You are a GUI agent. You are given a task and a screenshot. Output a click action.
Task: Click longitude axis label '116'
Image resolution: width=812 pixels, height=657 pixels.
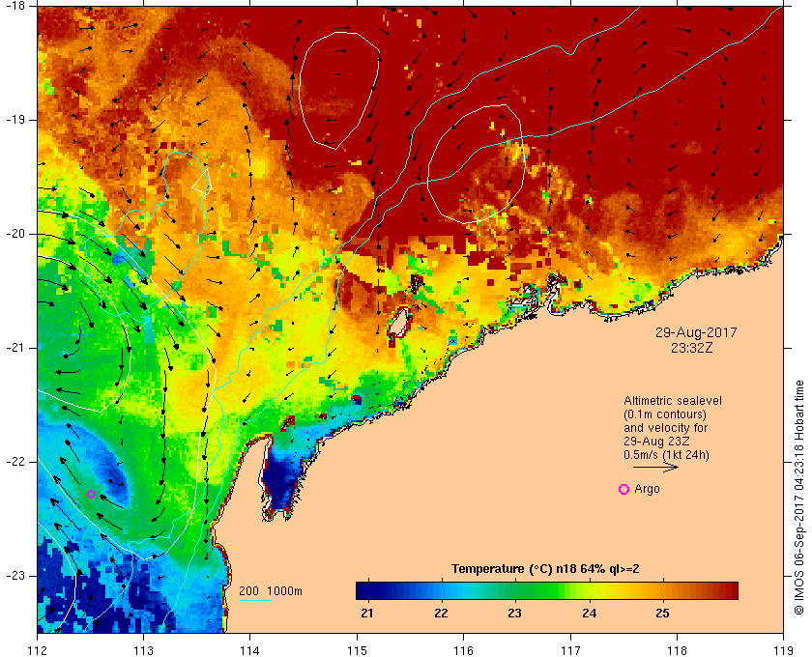pyautogui.click(x=463, y=649)
